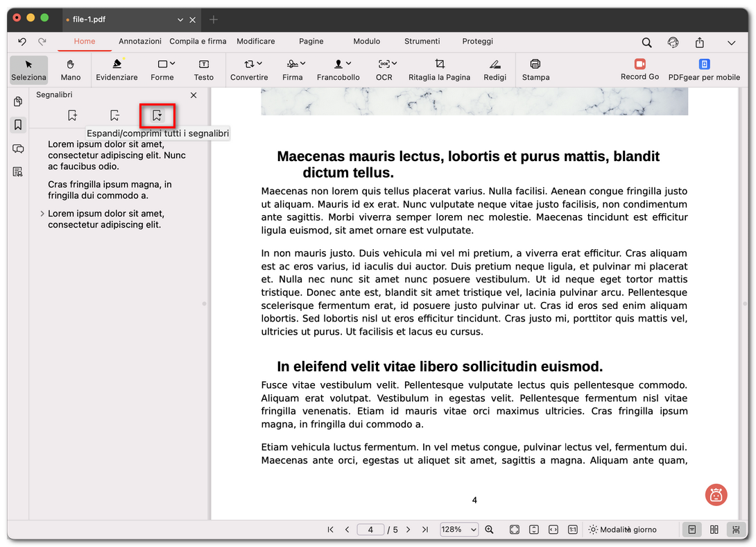756x547 pixels.
Task: Click the page number input field
Action: [x=370, y=529]
